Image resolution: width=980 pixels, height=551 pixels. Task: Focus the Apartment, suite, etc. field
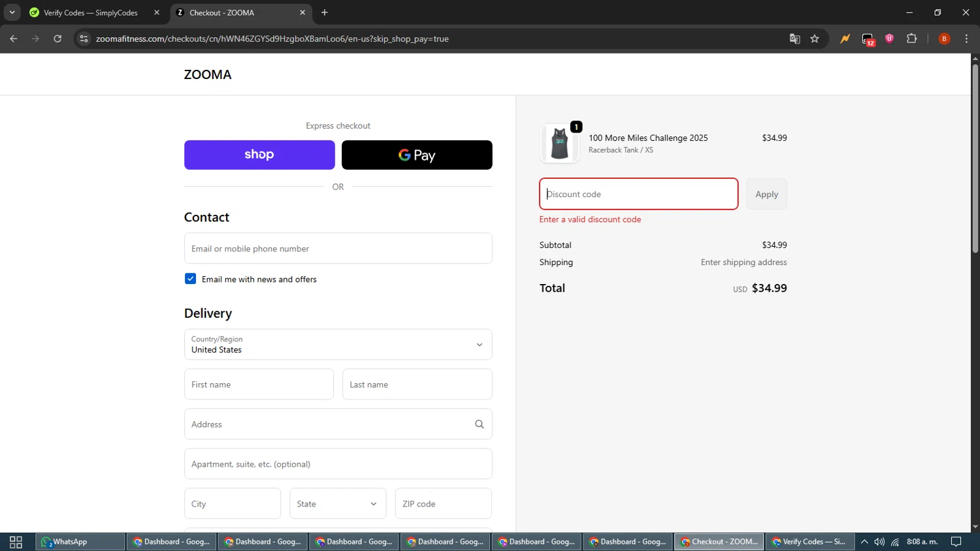[x=338, y=464]
